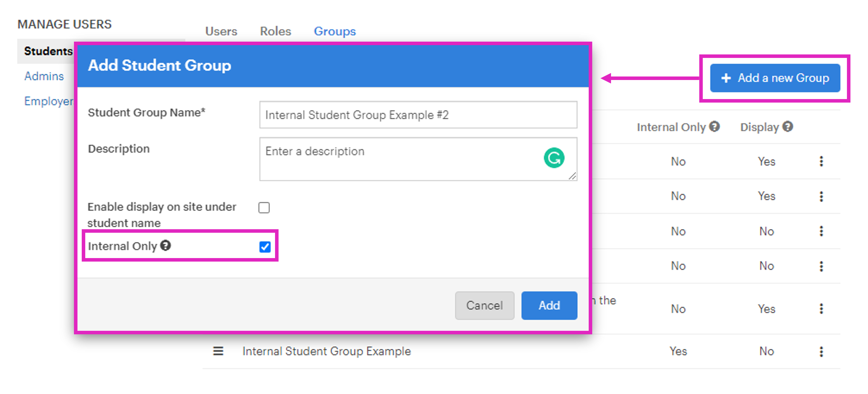Open Grammarly icon in Description field
Screen dimensions: 868x394
(554, 158)
